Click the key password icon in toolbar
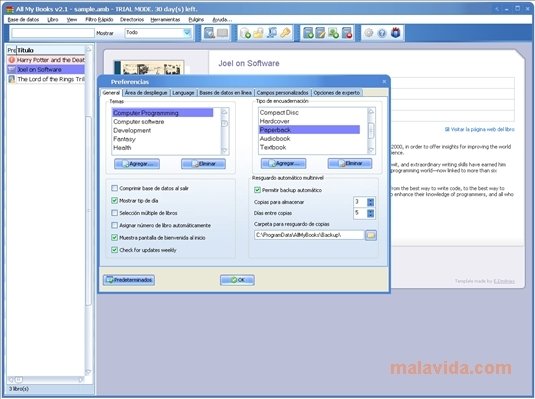 click(285, 33)
